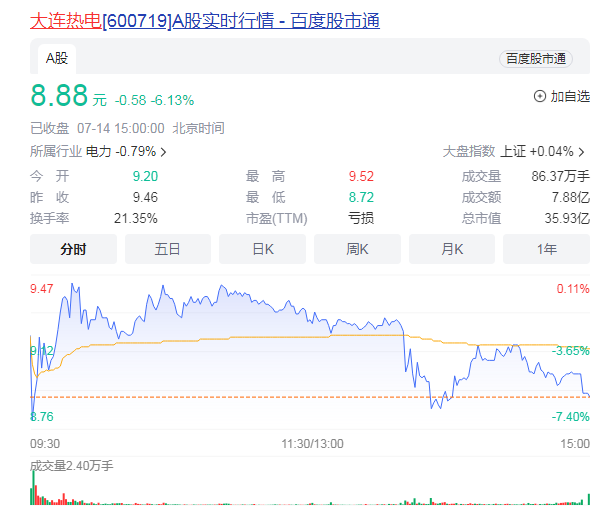Viewport: 606px width, 515px height.
Task: Expand the 电力 industry chevron arrow
Action: (x=163, y=152)
